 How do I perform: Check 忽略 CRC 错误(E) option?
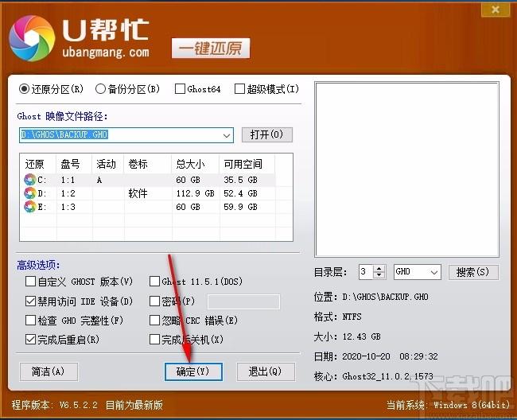click(x=154, y=320)
